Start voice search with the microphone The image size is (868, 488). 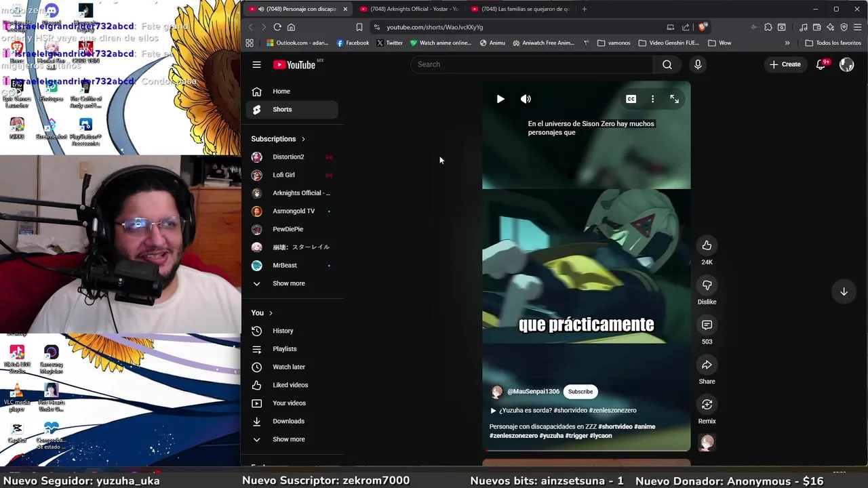pos(698,64)
